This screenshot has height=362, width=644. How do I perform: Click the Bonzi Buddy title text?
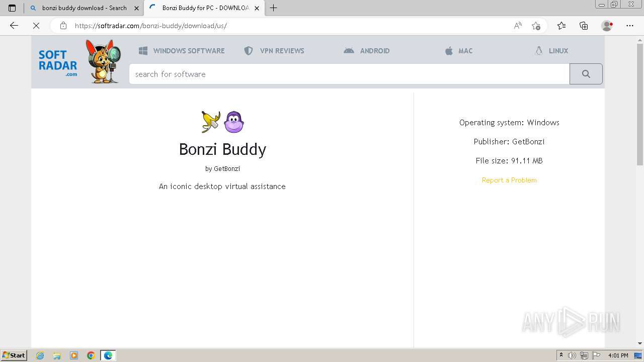(222, 149)
